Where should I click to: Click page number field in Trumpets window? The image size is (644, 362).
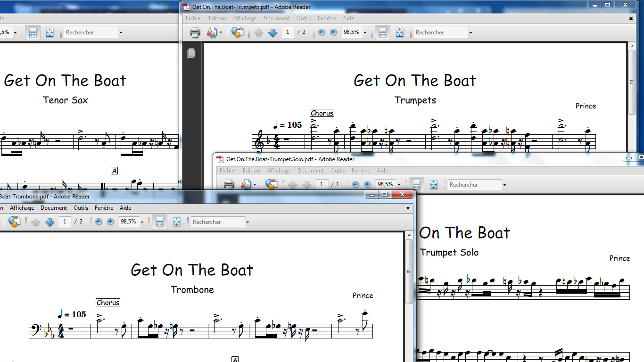pos(288,33)
